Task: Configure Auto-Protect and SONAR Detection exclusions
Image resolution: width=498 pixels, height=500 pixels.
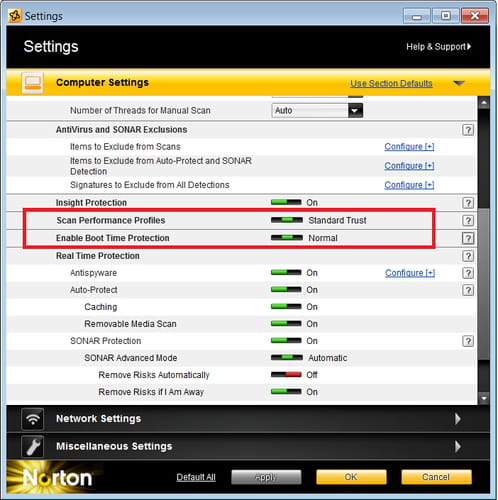Action: [x=409, y=166]
